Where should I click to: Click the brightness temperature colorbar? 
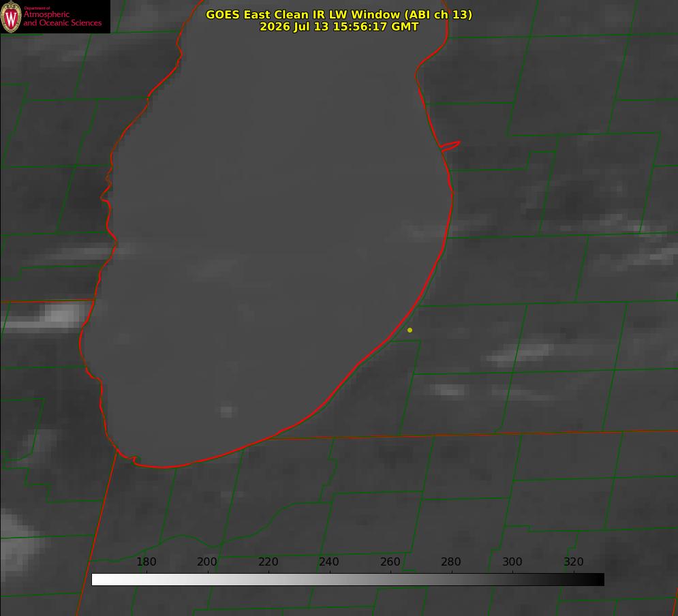(348, 579)
